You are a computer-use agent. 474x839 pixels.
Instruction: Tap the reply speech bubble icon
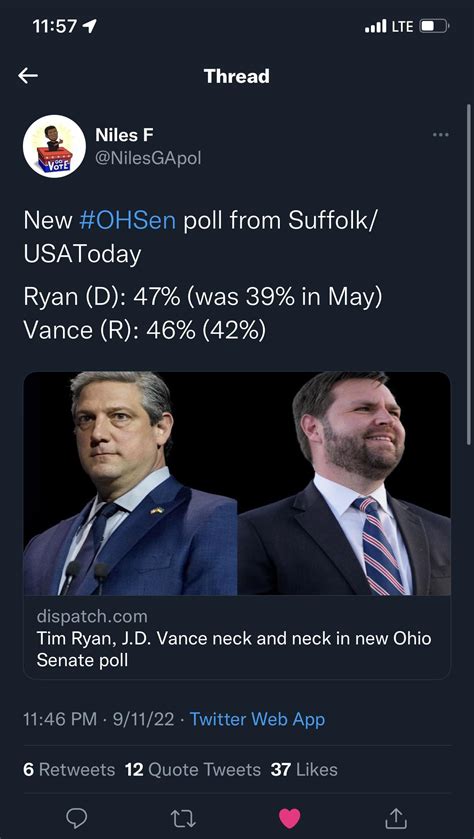[77, 818]
